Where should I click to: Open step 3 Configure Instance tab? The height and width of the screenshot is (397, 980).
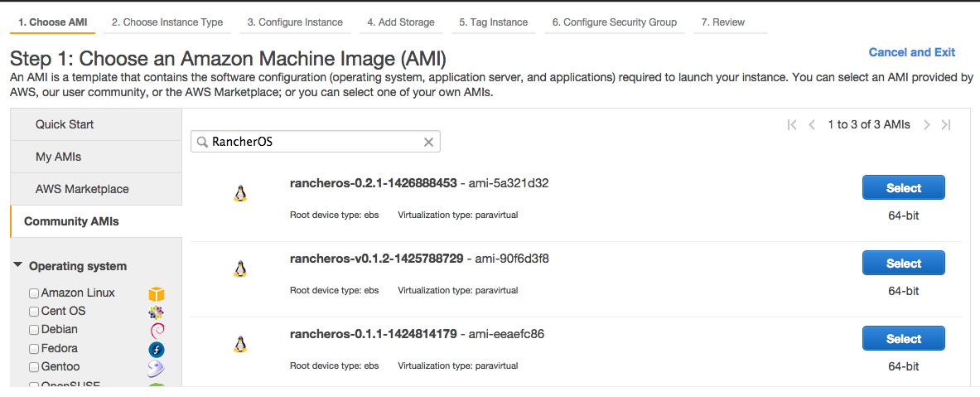295,22
